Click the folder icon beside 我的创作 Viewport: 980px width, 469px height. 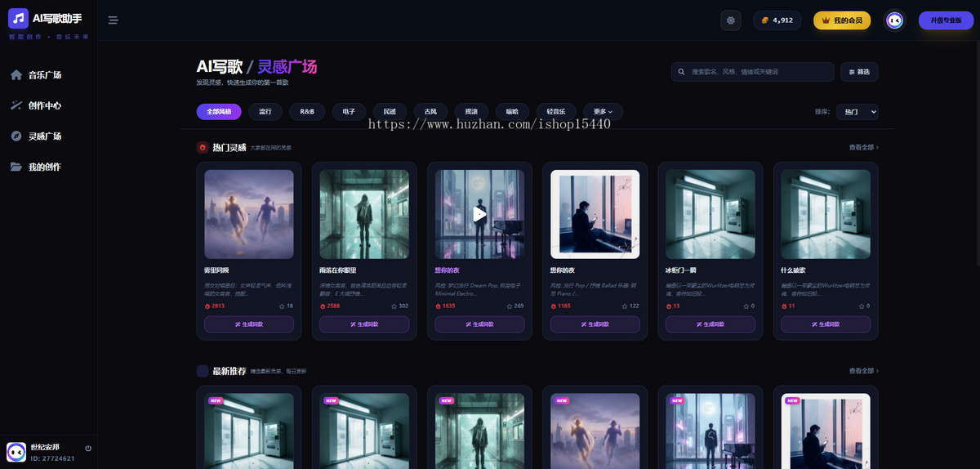coord(16,167)
